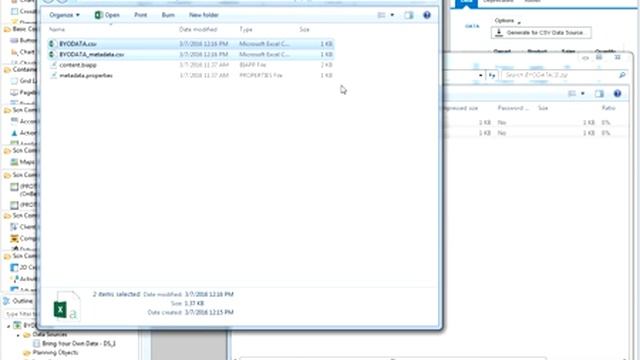
Task: Change view icon in front Explorer window
Action: [381, 15]
